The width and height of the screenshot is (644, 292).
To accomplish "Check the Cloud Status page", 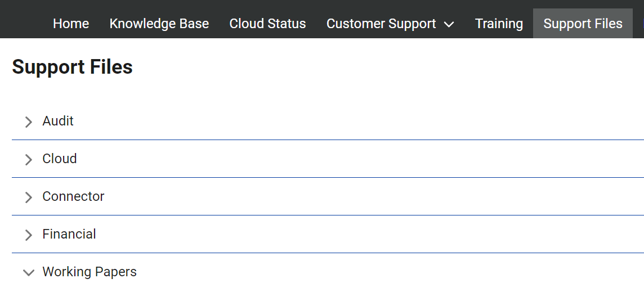I will [267, 24].
